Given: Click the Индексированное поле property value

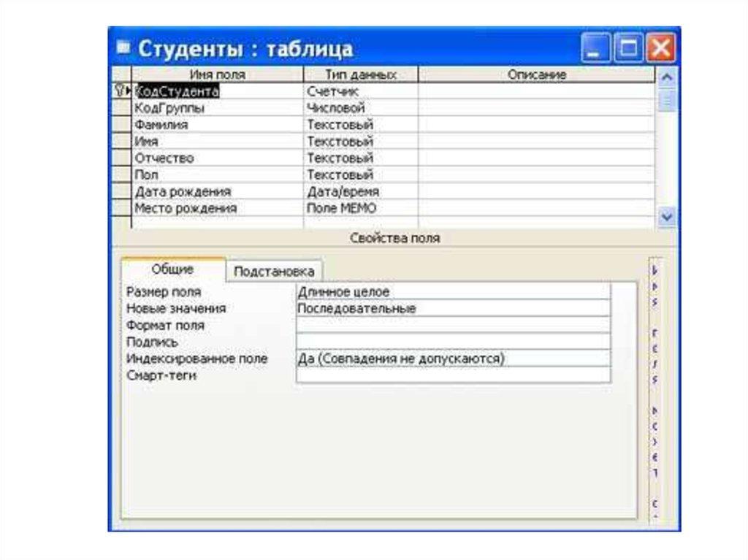Looking at the screenshot, I should pyautogui.click(x=452, y=358).
